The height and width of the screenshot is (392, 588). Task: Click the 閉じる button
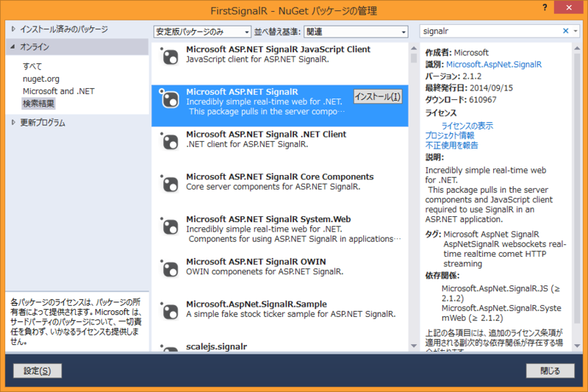[550, 371]
